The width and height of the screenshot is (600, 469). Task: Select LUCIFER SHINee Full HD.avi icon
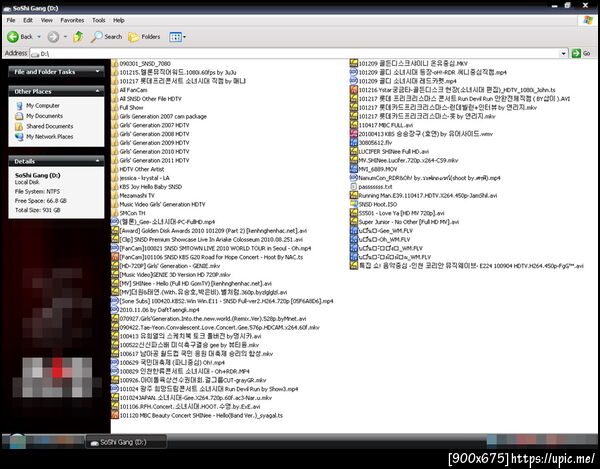(354, 151)
